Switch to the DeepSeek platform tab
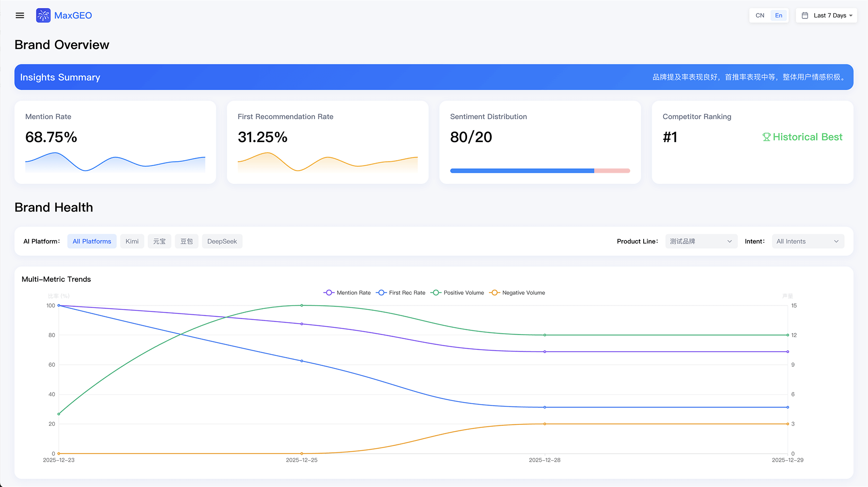868x487 pixels. 222,241
